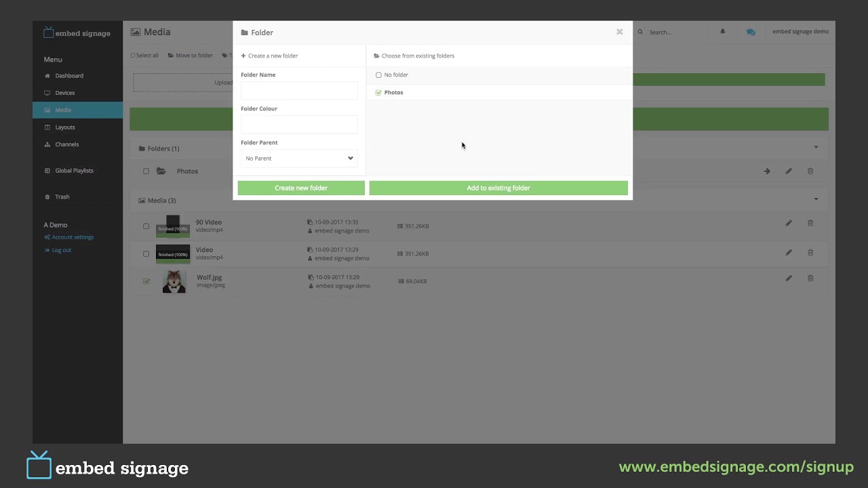Image resolution: width=868 pixels, height=488 pixels.
Task: Click Add to existing folder button
Action: (498, 188)
